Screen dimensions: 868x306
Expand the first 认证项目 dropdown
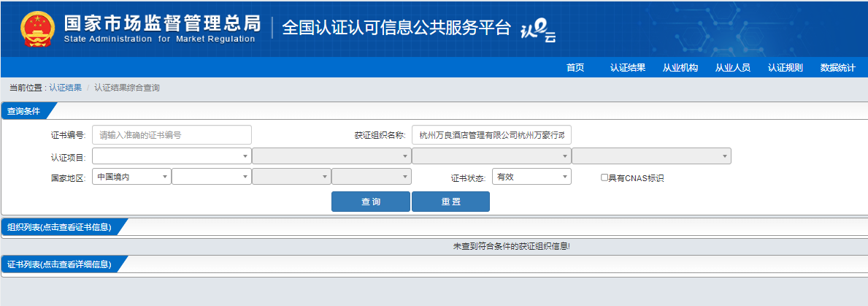(x=172, y=156)
